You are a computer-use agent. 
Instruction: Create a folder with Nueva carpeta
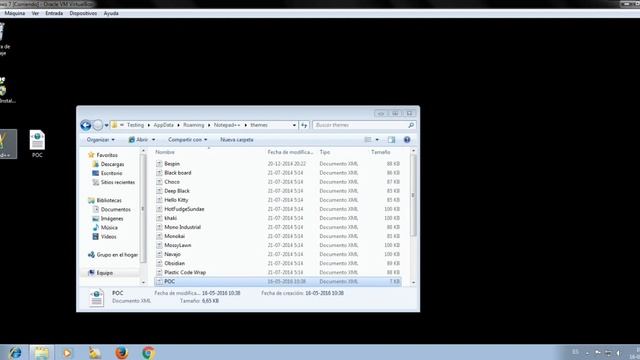[x=237, y=140]
